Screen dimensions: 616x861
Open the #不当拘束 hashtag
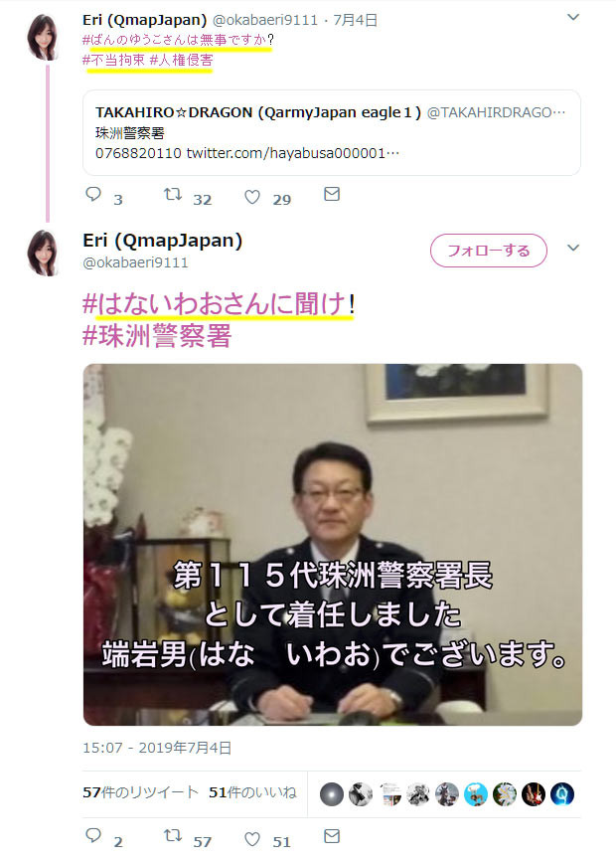click(113, 60)
